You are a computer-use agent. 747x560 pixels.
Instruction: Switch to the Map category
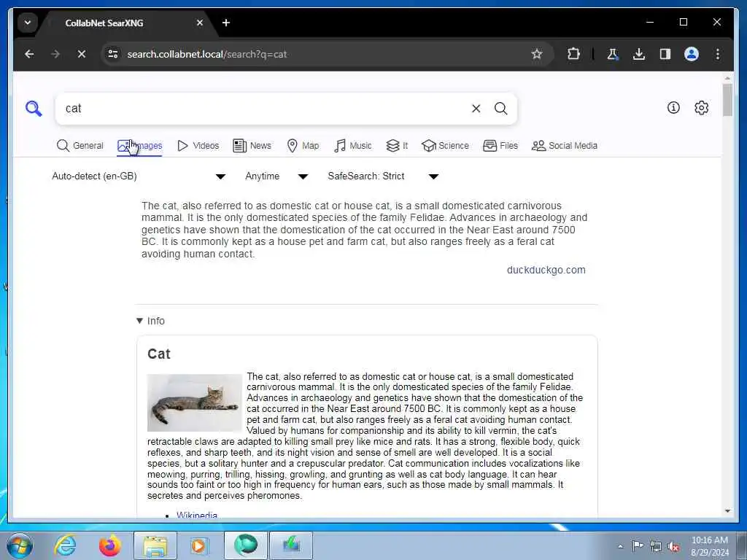[x=303, y=146]
